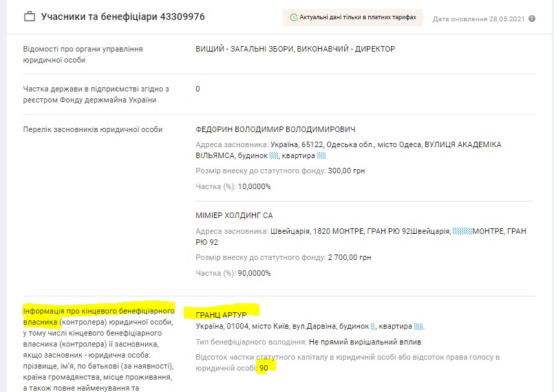This screenshot has width=554, height=392.
Task: Click the green clock icon in badge
Action: point(294,17)
